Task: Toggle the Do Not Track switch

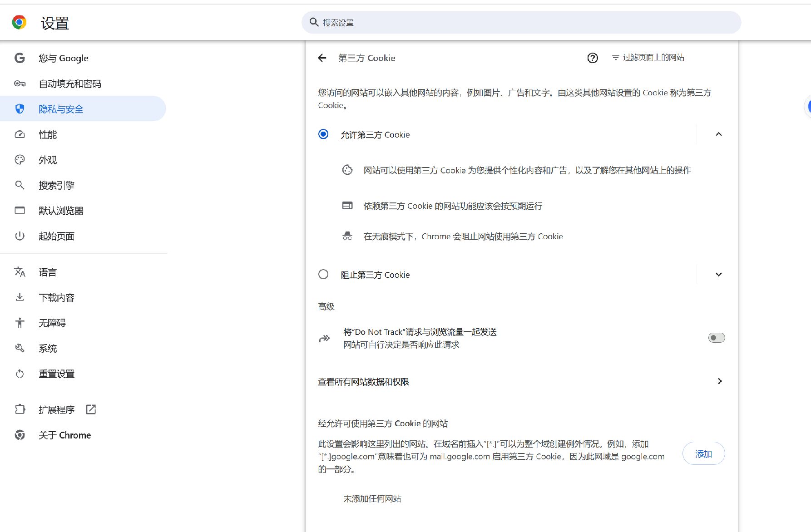Action: point(716,338)
